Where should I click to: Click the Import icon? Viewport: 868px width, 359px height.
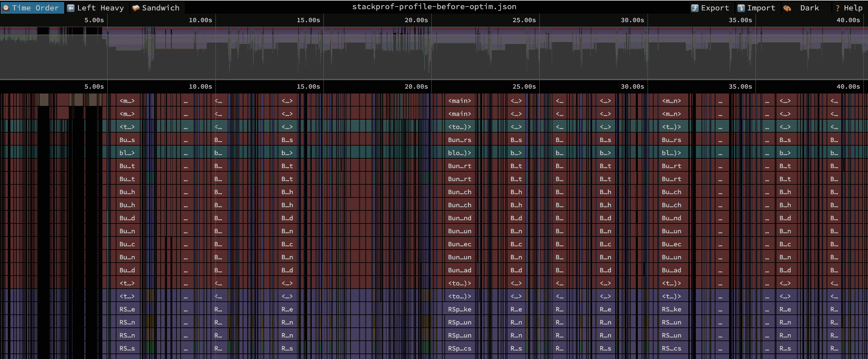741,8
